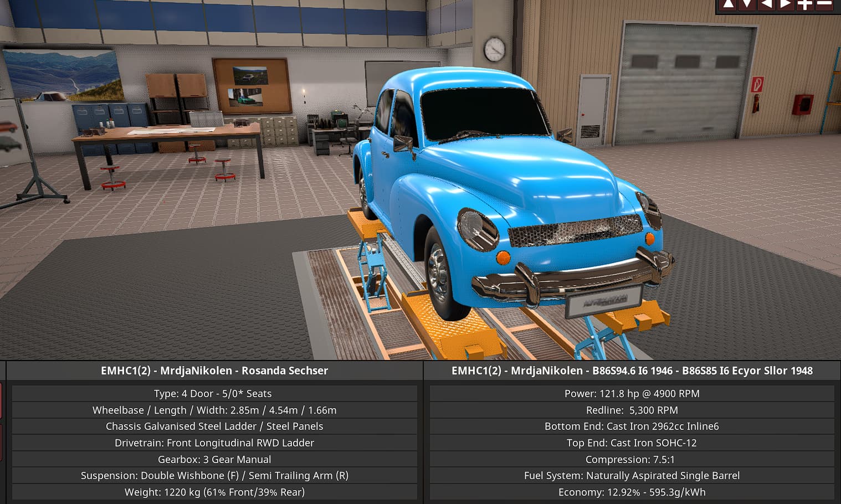841x504 pixels.
Task: Click the Top End Cast Iron SOHC-12 row
Action: point(632,443)
